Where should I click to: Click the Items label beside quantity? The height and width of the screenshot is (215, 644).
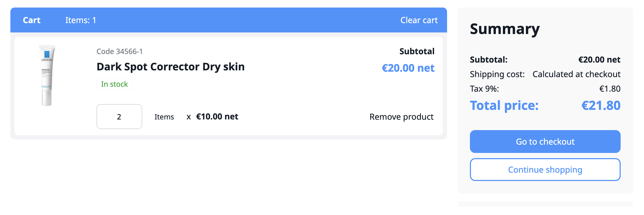tap(164, 117)
